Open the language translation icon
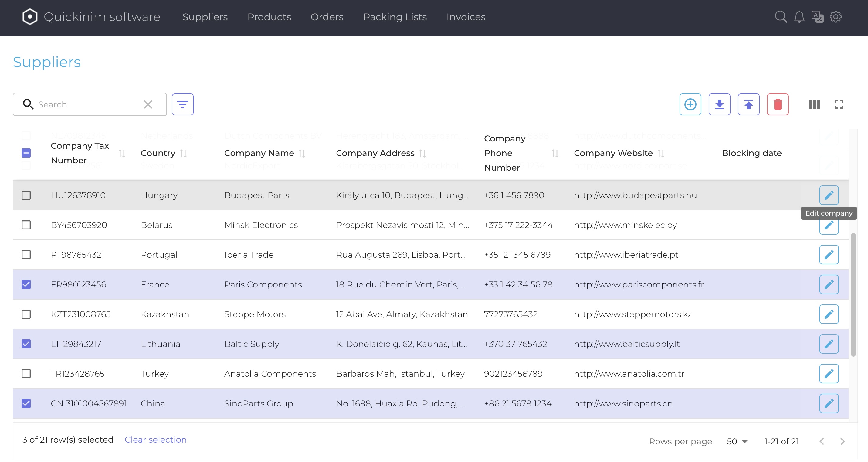The image size is (868, 462). coord(817,17)
